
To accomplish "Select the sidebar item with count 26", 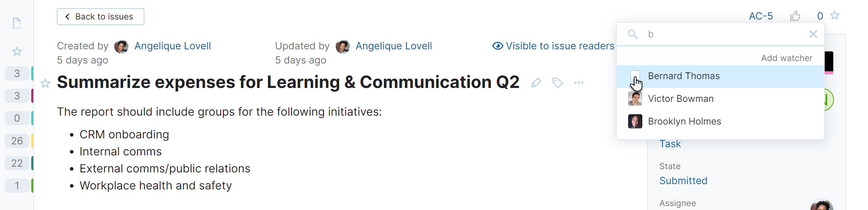I will tap(17, 141).
